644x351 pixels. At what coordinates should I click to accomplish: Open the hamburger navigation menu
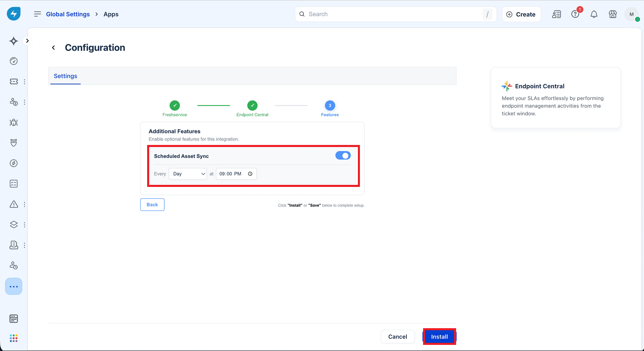click(37, 14)
